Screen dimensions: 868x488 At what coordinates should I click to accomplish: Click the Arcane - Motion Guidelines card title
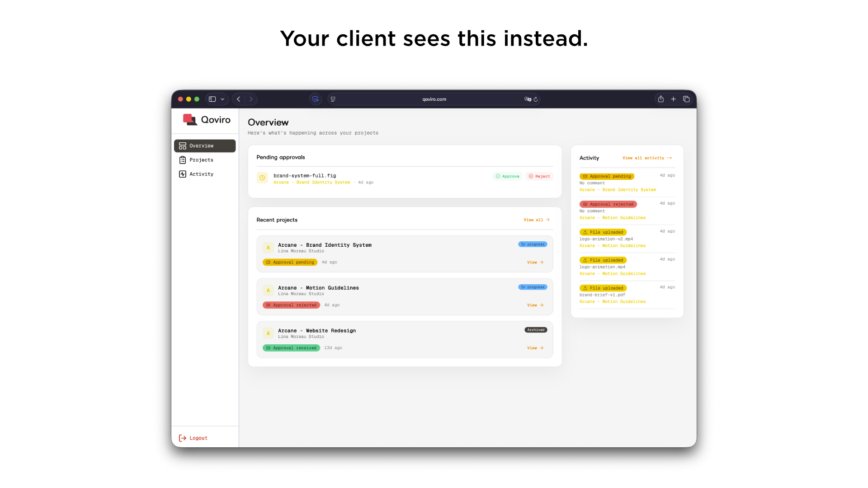pos(318,288)
